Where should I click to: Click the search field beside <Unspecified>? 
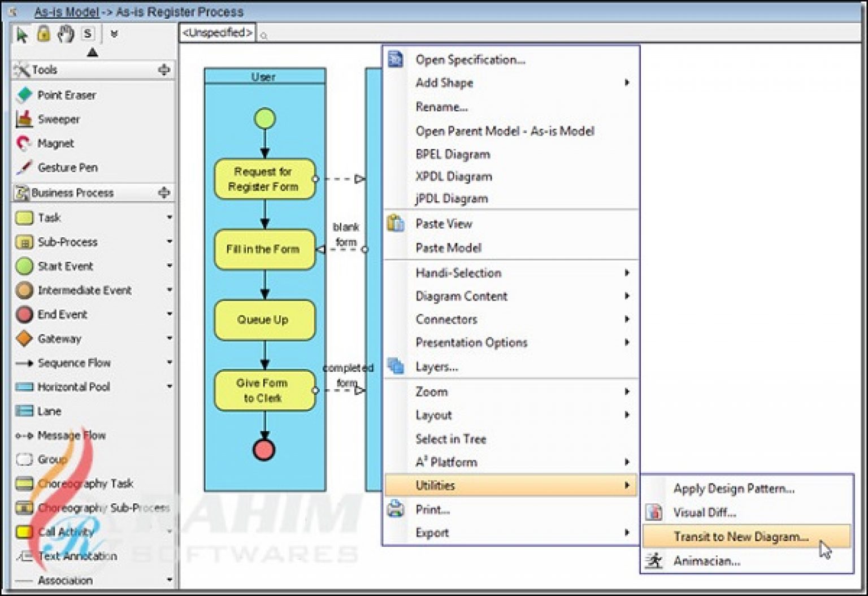point(263,34)
